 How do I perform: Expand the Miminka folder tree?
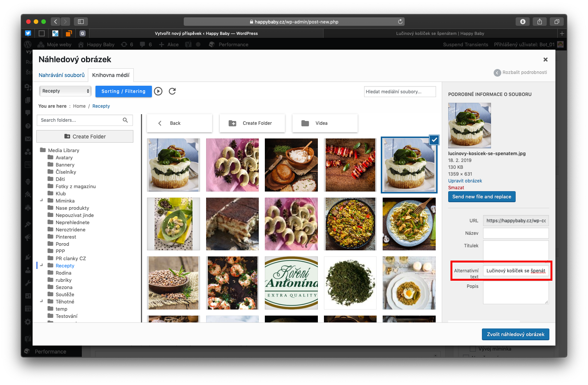[41, 200]
